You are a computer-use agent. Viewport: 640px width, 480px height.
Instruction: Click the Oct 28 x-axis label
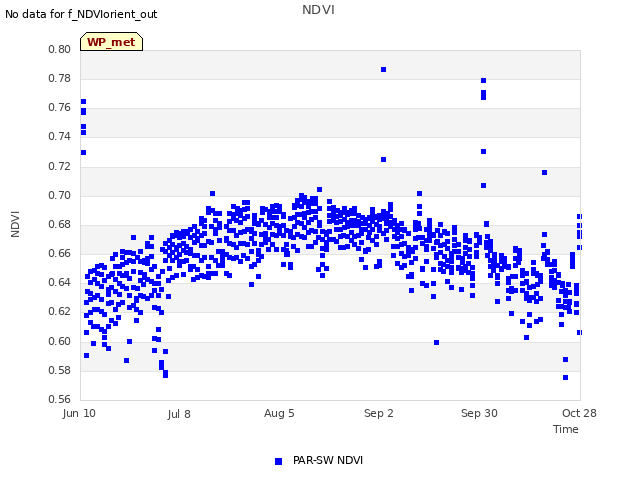[579, 413]
